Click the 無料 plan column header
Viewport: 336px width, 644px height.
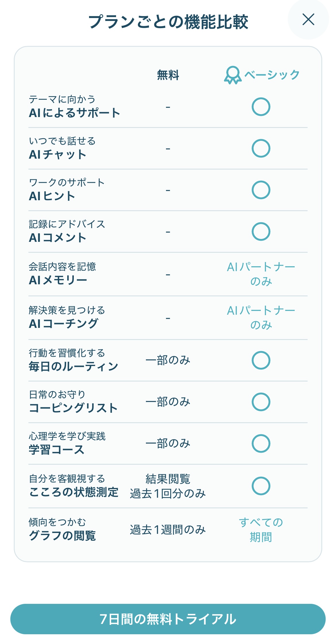coord(168,75)
